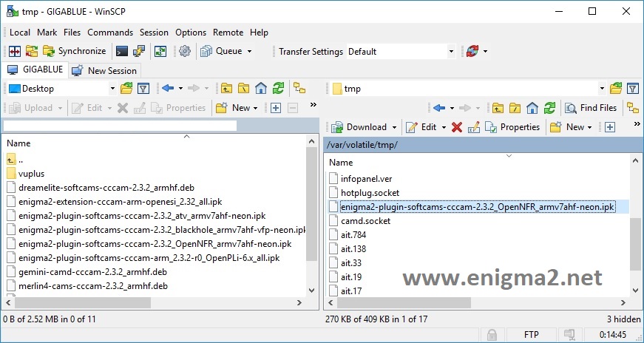The height and width of the screenshot is (343, 644).
Task: Expand the remote Edit dropdown arrow
Action: coord(444,127)
